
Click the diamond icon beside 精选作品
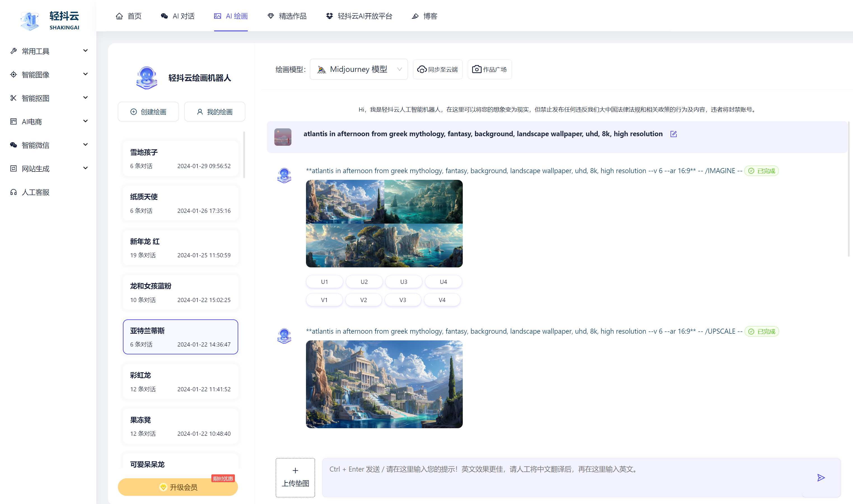click(x=271, y=16)
